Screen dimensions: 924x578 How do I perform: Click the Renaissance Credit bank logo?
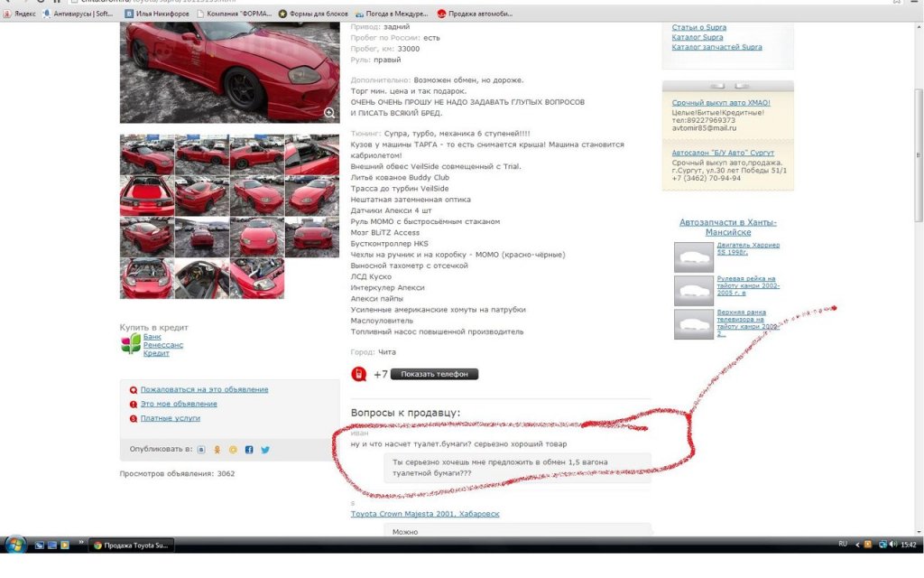131,344
